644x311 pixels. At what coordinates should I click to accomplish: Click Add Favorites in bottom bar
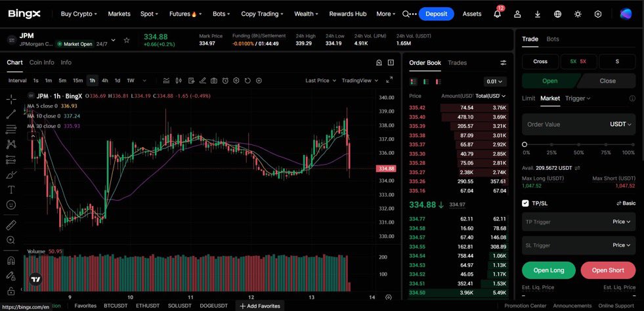click(260, 306)
